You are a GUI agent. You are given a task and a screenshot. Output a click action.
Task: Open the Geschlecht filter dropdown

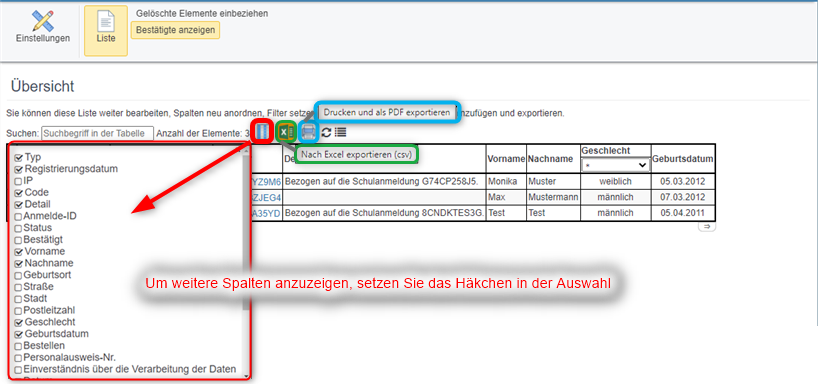[616, 164]
